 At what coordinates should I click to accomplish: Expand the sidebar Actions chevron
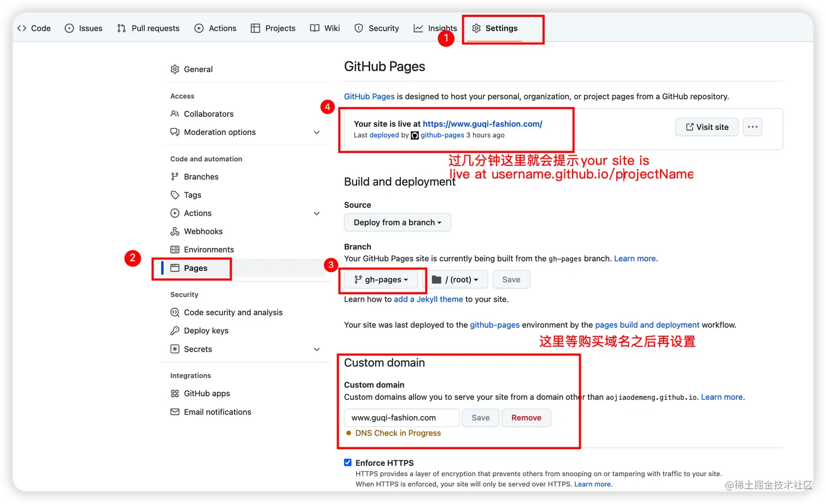[x=317, y=214]
